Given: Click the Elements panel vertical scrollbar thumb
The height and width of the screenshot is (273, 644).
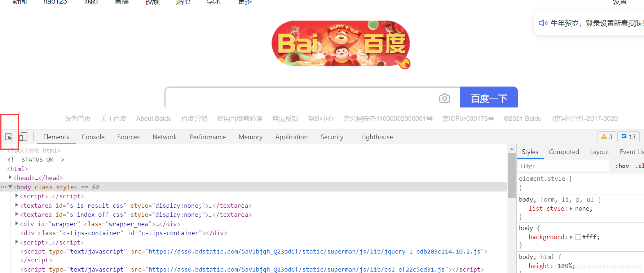Looking at the screenshot, I should (x=512, y=175).
